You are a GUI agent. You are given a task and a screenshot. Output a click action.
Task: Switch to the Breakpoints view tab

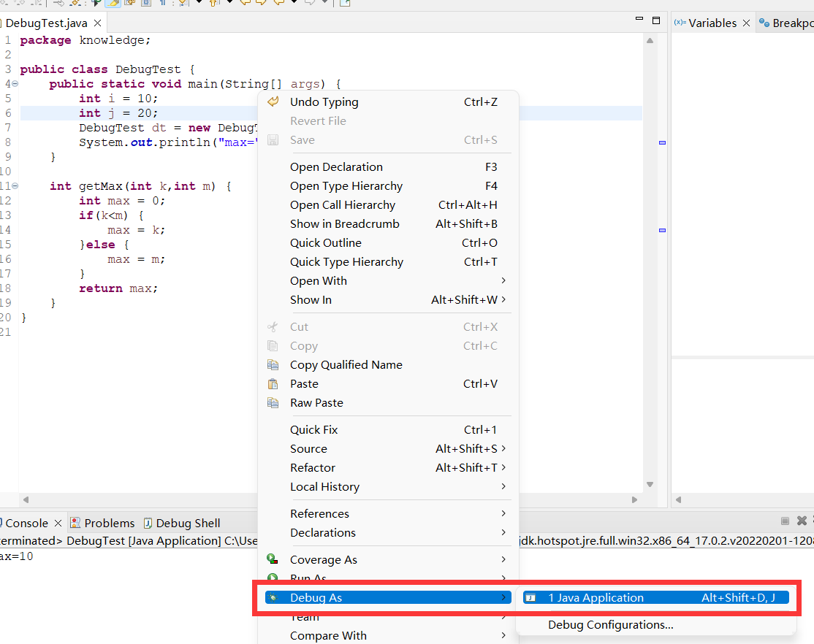786,23
